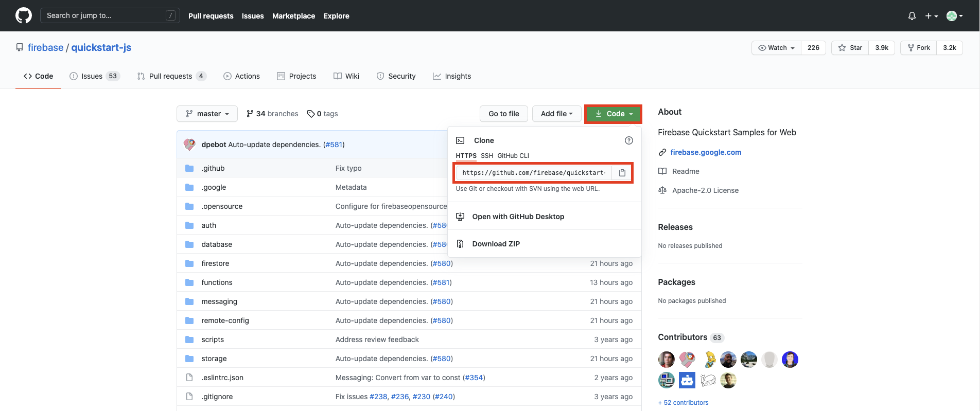Click the clone help question-mark icon
Viewport: 980px width, 411px height.
click(x=629, y=140)
